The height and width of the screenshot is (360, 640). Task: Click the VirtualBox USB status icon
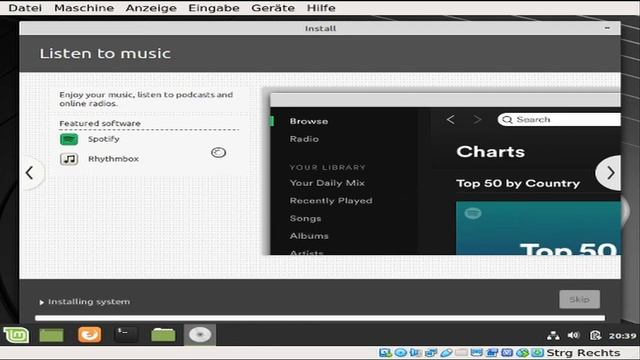pyautogui.click(x=446, y=353)
